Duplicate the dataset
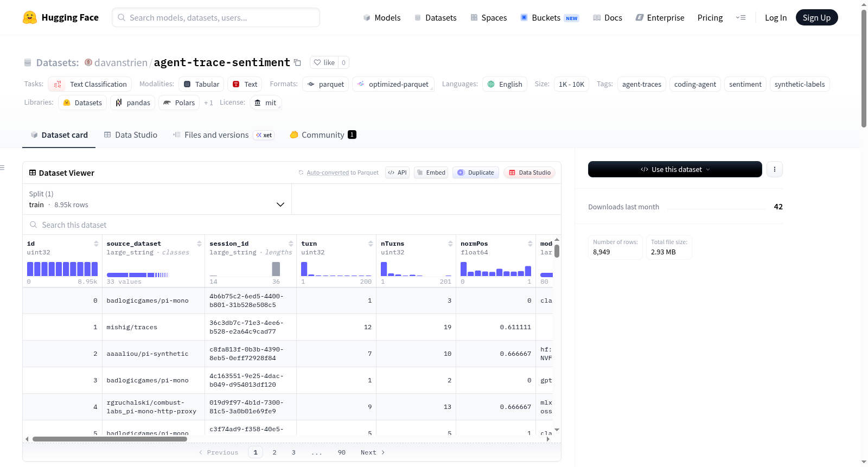The width and height of the screenshot is (868, 467). (476, 172)
